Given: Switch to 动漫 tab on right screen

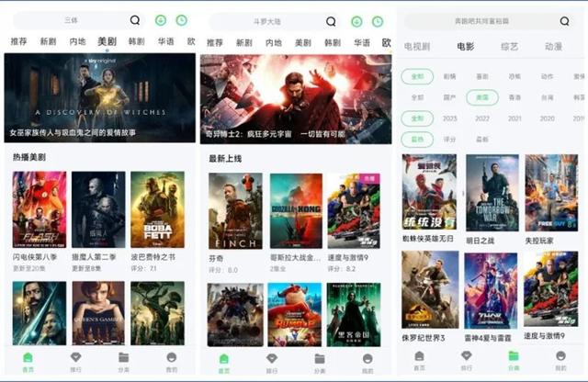Looking at the screenshot, I should coord(553,47).
